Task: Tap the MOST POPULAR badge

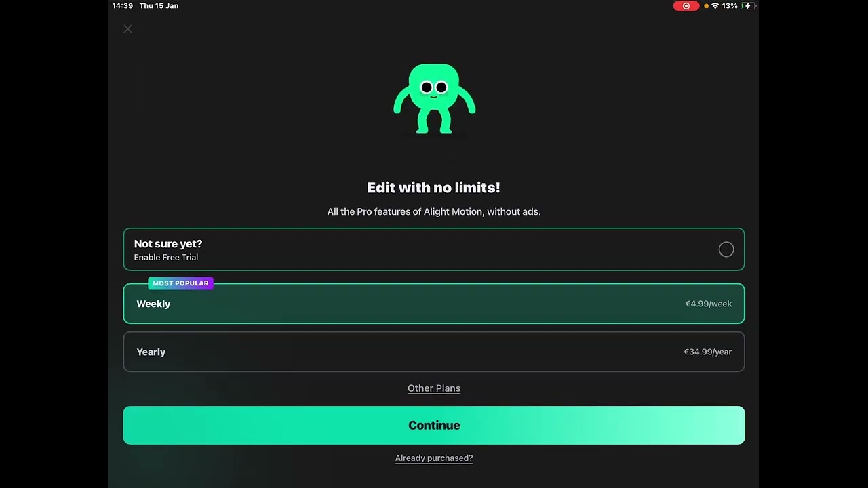Action: coord(180,283)
